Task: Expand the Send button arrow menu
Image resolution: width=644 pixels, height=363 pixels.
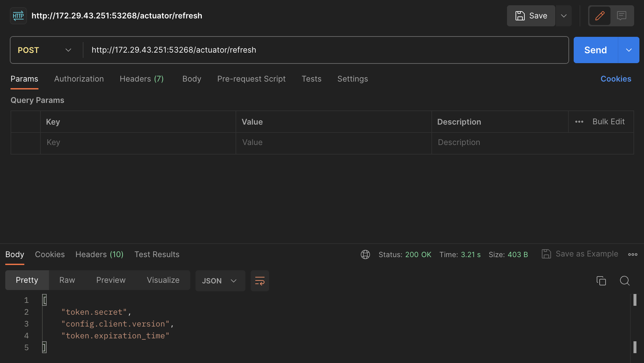Action: pyautogui.click(x=629, y=50)
